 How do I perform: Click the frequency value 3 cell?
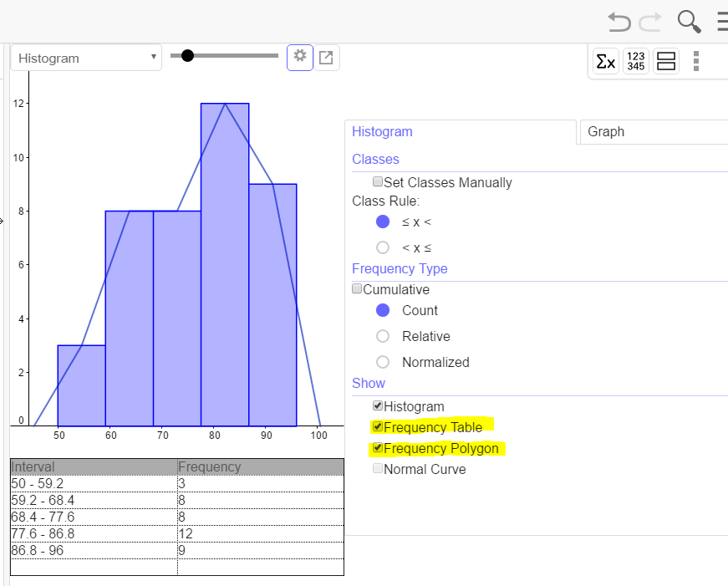tap(261, 484)
